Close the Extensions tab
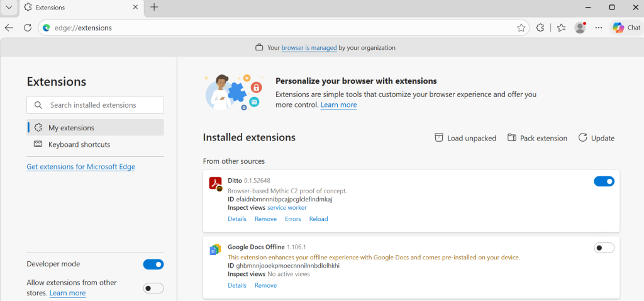This screenshot has height=301, width=644. click(136, 8)
